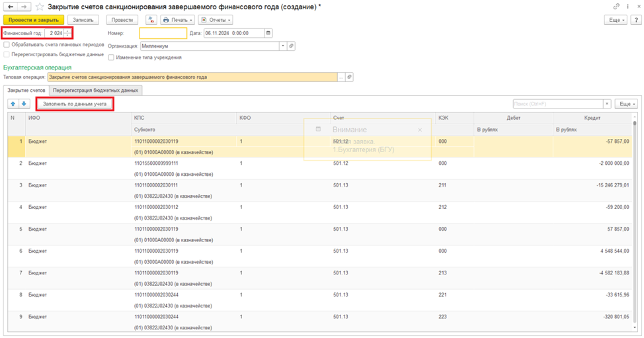Open the three-dot form menu icon
Screen dimensions: 644x338
(x=627, y=7)
